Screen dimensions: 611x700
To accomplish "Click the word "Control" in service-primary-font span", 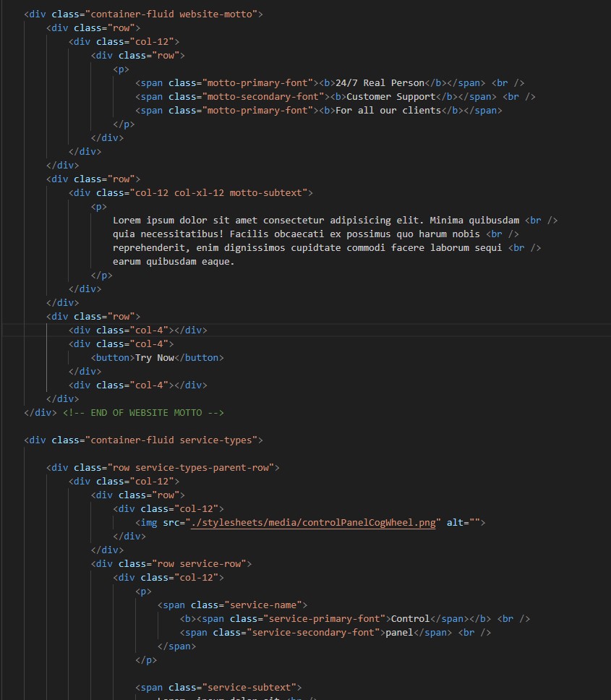I will [411, 619].
